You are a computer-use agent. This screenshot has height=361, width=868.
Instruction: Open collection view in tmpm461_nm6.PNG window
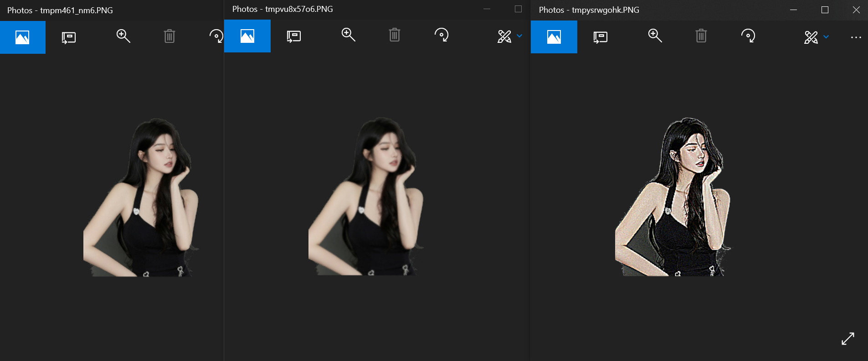22,37
